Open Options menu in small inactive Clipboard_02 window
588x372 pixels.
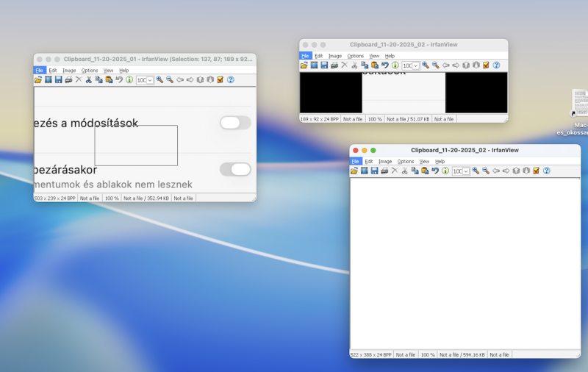point(356,56)
